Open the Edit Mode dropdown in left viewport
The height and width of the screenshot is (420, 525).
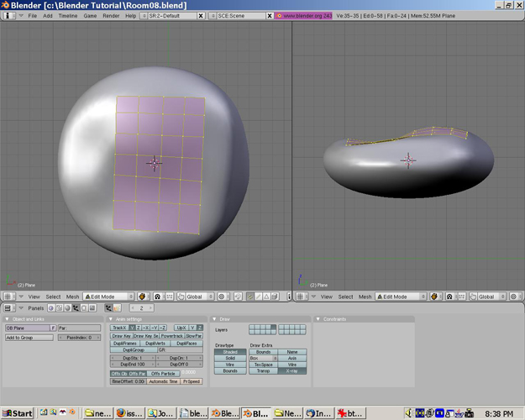(x=108, y=297)
